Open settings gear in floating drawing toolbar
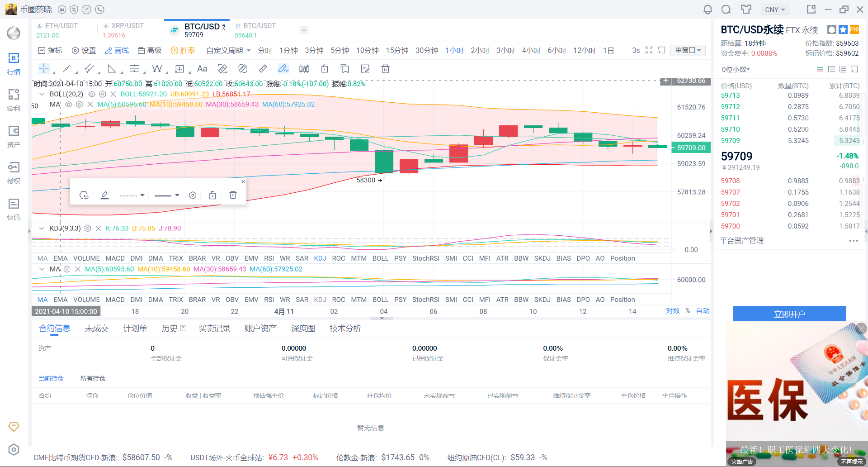This screenshot has width=868, height=467. pyautogui.click(x=193, y=195)
